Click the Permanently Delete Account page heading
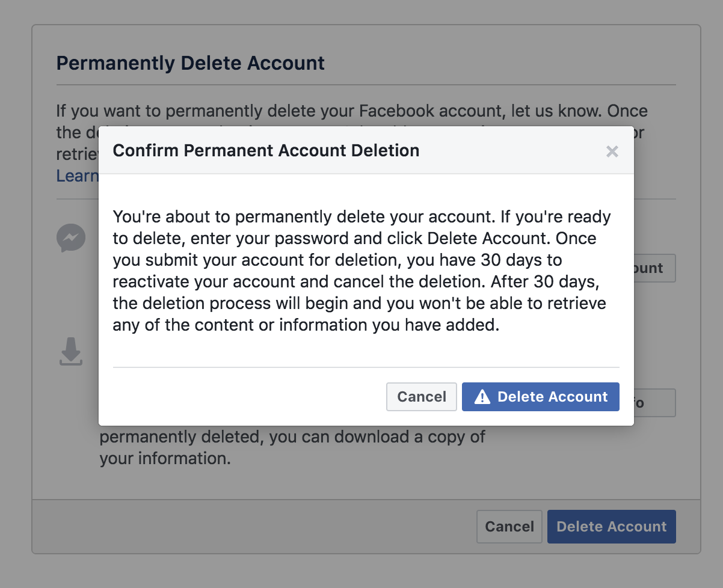The width and height of the screenshot is (723, 588). pos(191,63)
